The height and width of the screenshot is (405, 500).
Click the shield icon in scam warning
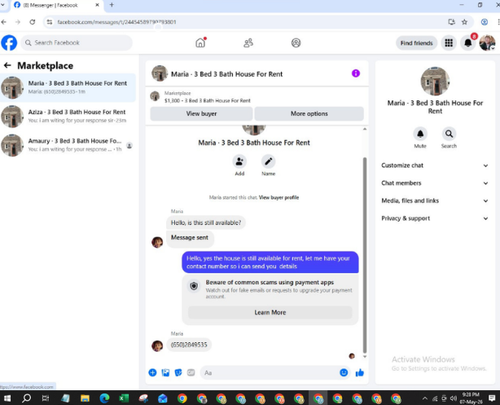(x=194, y=286)
